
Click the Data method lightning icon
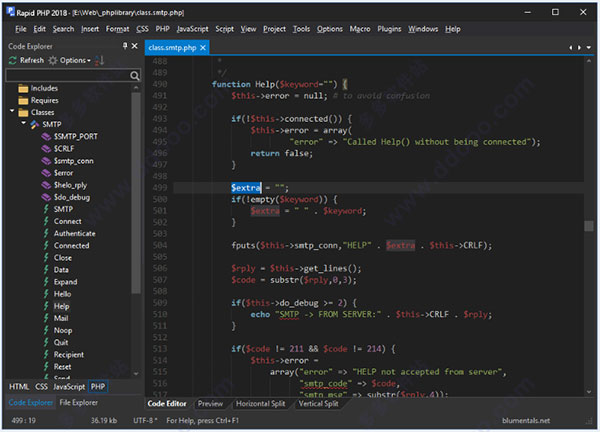(46, 270)
